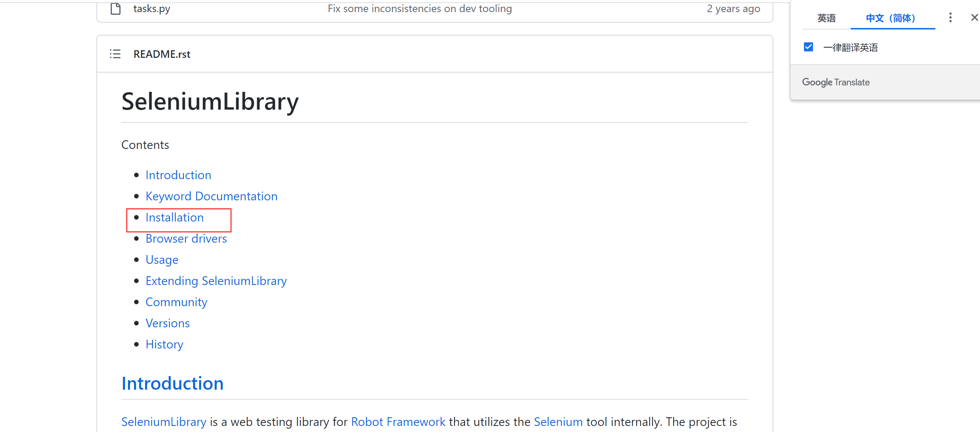The image size is (980, 432).
Task: Go to the Versions section link
Action: [167, 323]
